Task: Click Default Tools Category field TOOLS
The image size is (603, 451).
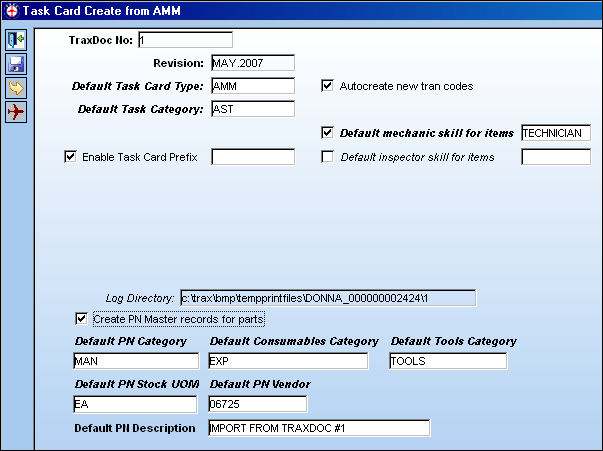Action: coord(448,361)
